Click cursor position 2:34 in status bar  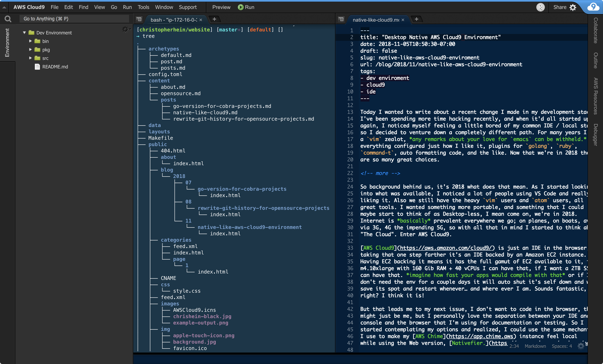pos(514,346)
